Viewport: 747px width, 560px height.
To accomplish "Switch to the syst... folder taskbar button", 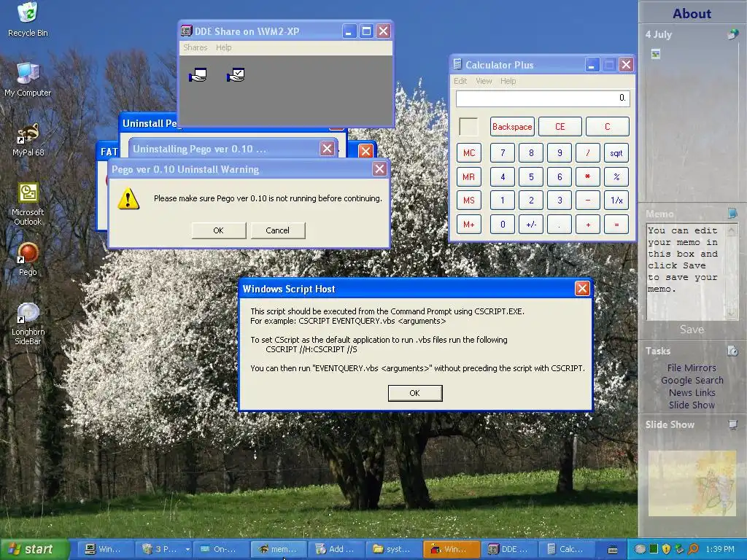I will pos(393,549).
